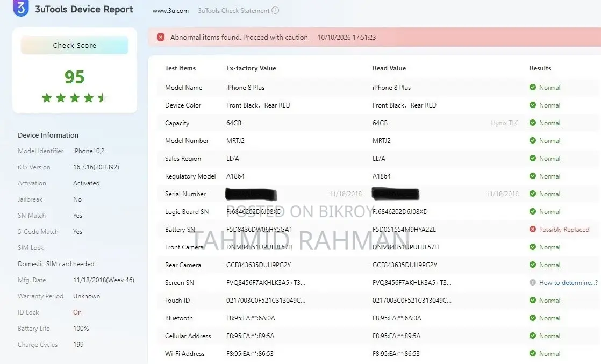Click the green check icon in Front Camera row
This screenshot has width=601, height=364.
[x=532, y=247]
